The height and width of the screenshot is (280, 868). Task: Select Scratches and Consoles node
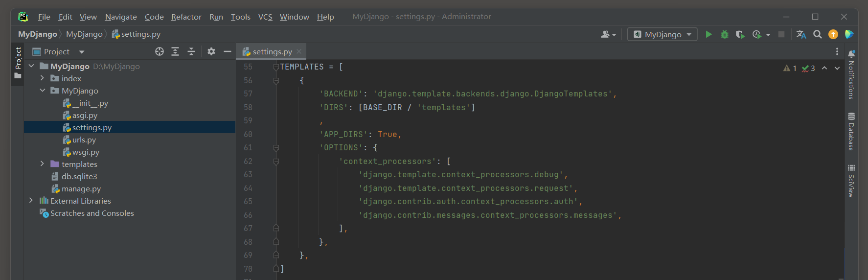87,213
